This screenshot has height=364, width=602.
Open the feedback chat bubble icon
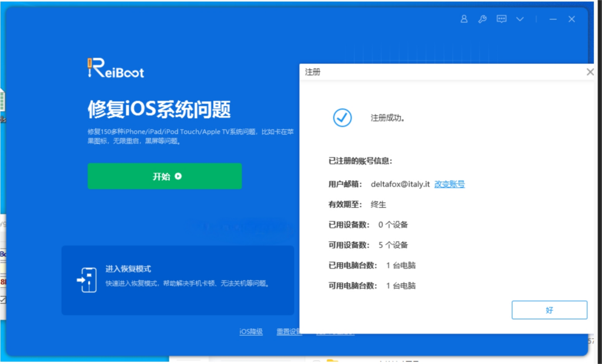501,19
